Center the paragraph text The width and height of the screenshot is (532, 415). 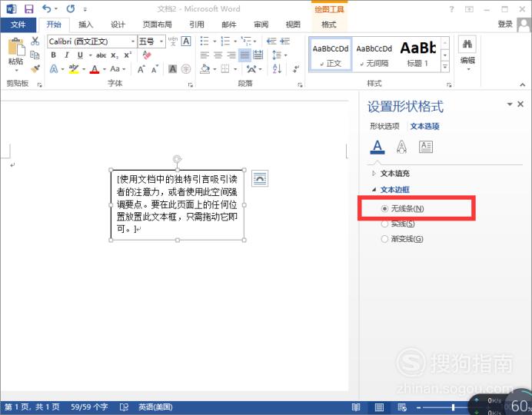(218, 55)
